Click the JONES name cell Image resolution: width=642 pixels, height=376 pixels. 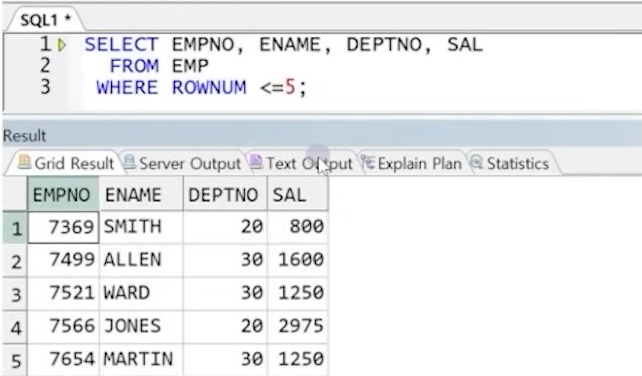tap(141, 327)
